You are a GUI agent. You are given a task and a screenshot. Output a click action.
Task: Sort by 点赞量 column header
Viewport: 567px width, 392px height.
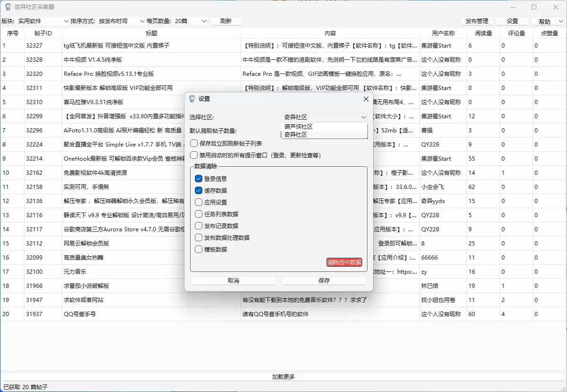[x=550, y=33]
